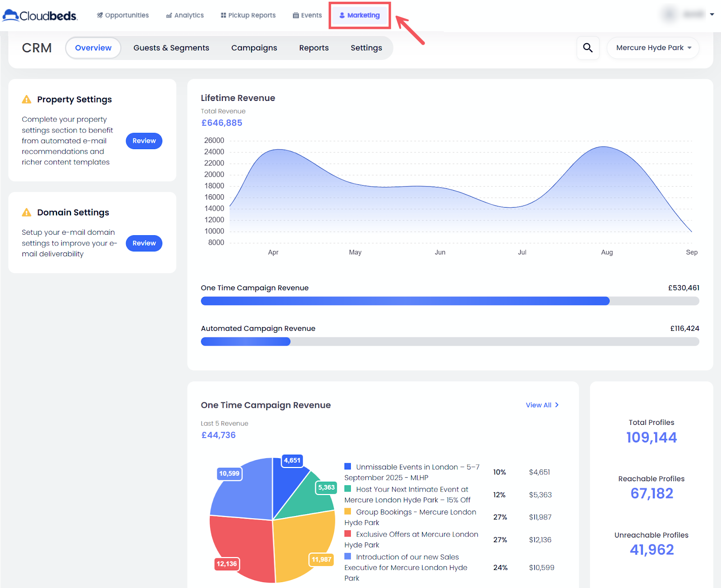Switch to the CRM Reports tab
Screen dimensions: 721x588
[314, 48]
